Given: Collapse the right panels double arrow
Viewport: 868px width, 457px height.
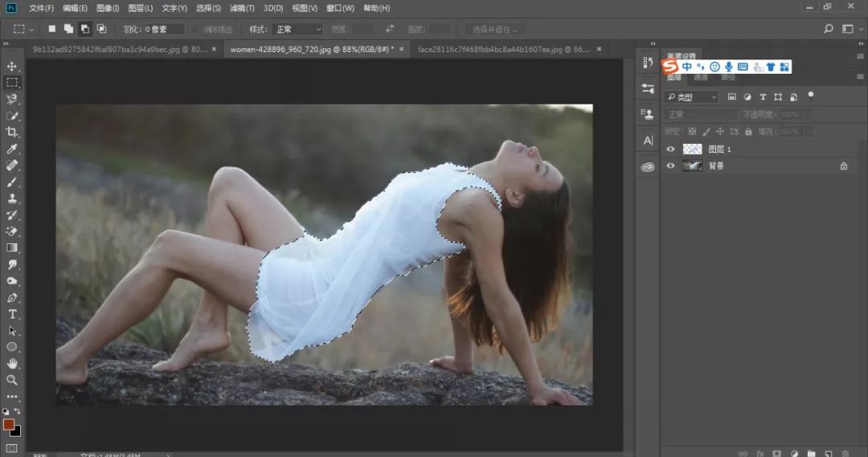Looking at the screenshot, I should click(862, 43).
